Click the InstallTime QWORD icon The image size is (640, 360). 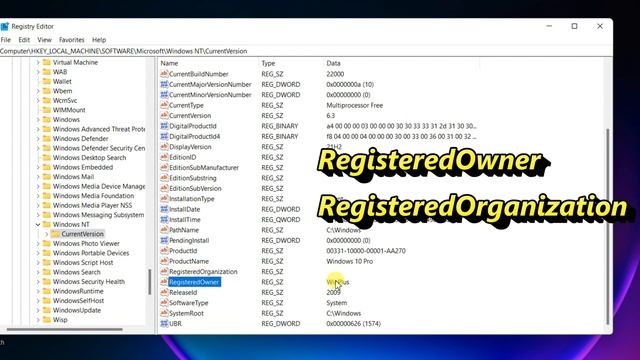[x=164, y=220]
